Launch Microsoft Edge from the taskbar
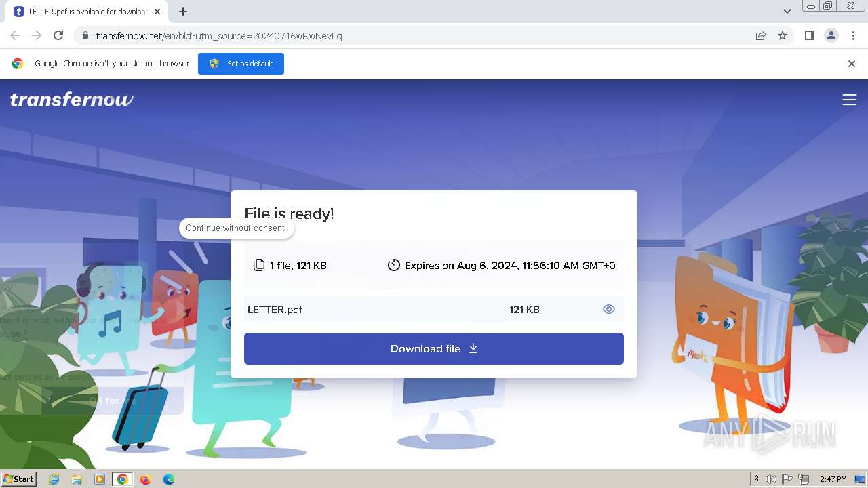 (x=169, y=479)
